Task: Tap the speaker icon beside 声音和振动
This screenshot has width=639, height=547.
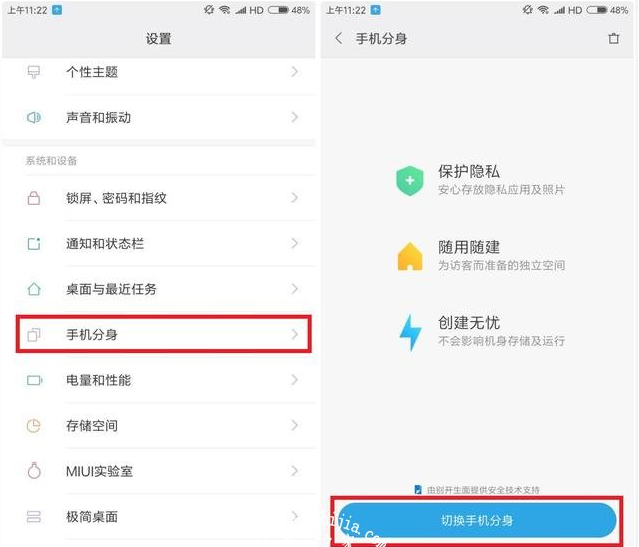Action: click(34, 117)
